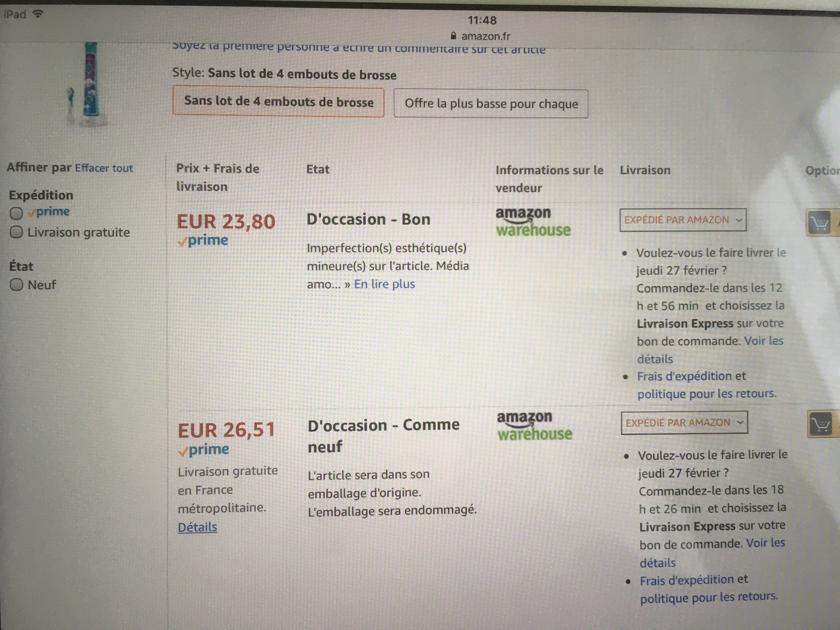The height and width of the screenshot is (630, 840).
Task: Enable the Prime shipping filter checkbox
Action: pyautogui.click(x=16, y=213)
